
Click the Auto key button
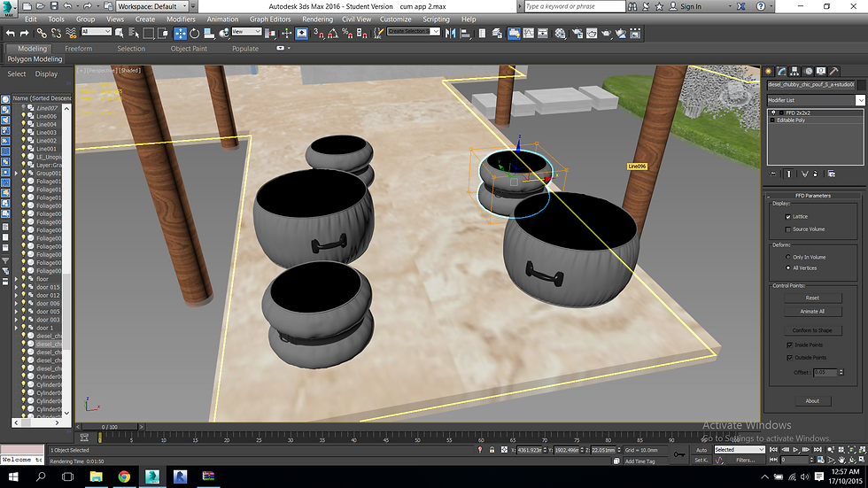[701, 450]
